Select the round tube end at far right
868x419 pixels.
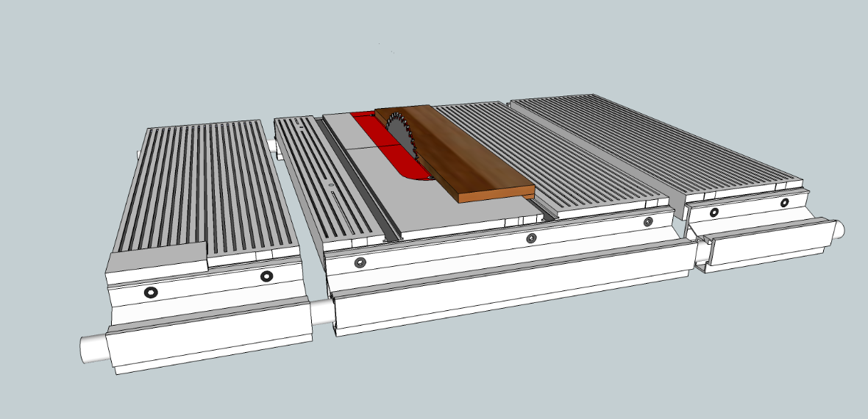point(839,229)
